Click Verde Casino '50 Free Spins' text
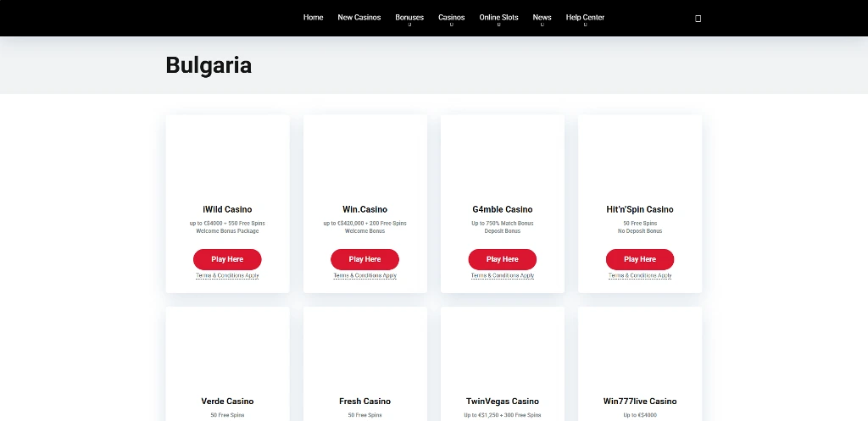 pyautogui.click(x=227, y=415)
